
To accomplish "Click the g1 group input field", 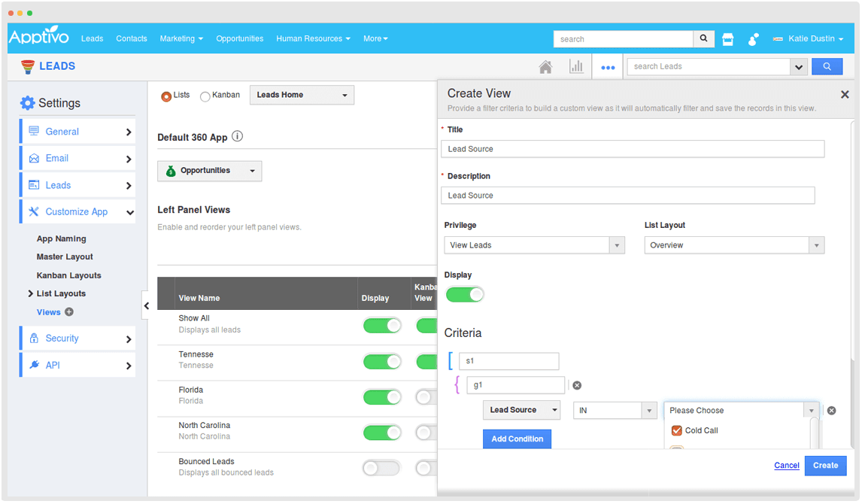I will [516, 385].
